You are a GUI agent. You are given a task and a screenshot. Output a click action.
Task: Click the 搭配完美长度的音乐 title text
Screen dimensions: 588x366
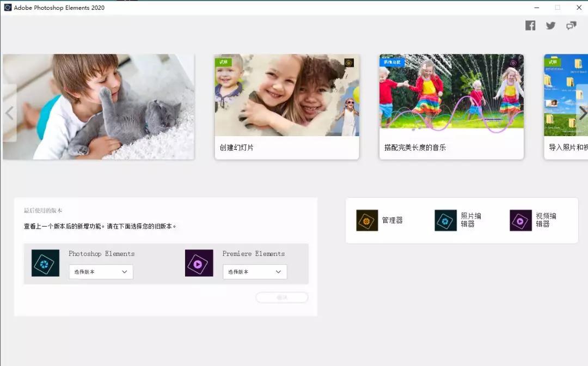[415, 148]
